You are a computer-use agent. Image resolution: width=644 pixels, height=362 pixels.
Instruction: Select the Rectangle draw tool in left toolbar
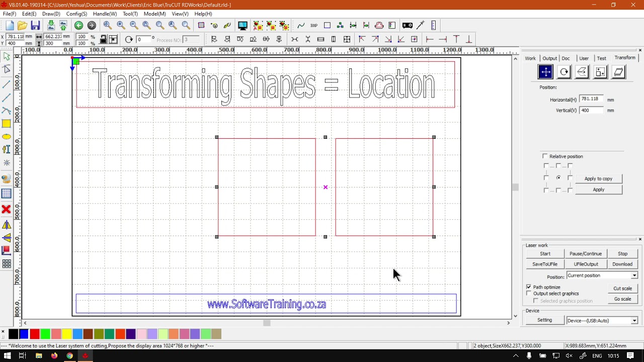(7, 124)
